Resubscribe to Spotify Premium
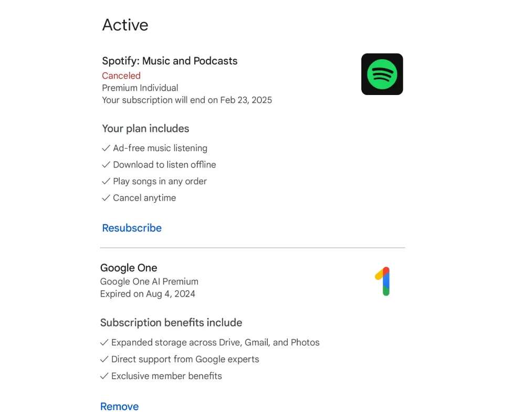 (132, 228)
